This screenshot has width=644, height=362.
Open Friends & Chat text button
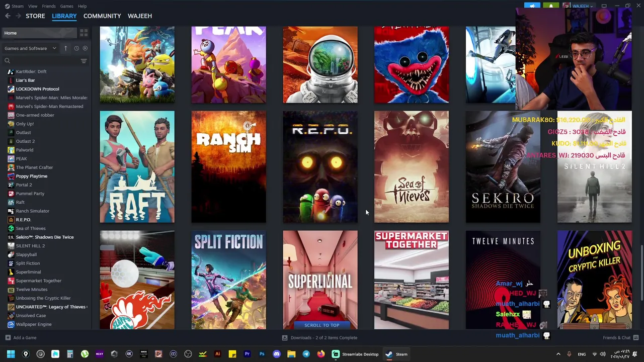pos(616,338)
